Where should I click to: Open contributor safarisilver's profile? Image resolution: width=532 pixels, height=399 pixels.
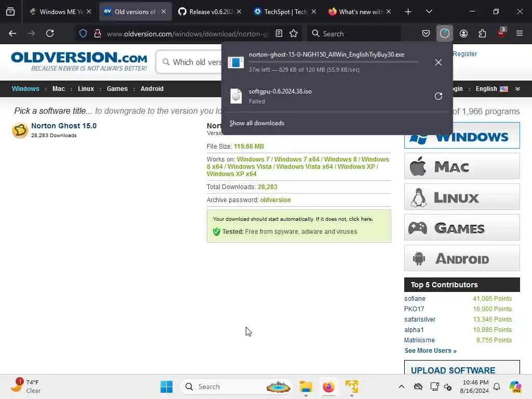[x=420, y=320]
